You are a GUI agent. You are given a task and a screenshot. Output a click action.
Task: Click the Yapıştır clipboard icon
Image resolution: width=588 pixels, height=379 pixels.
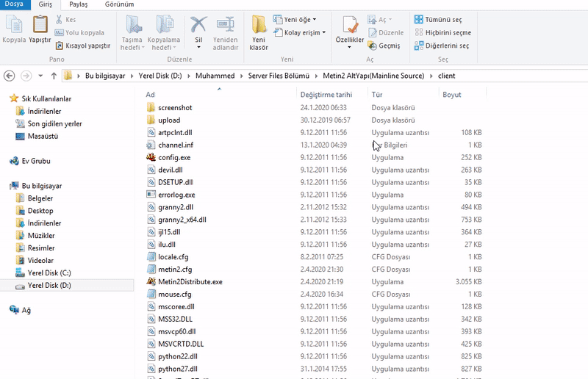coord(40,24)
